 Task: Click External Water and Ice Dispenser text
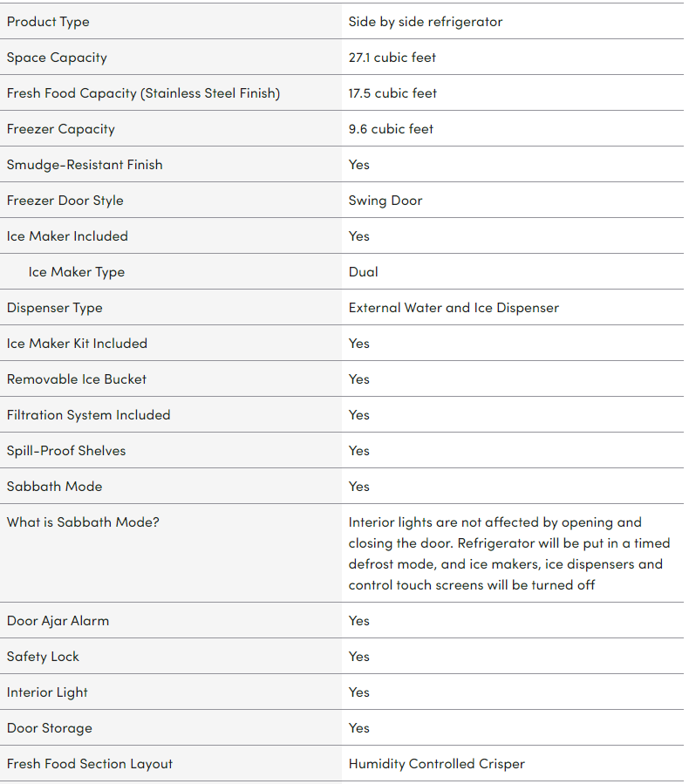tap(454, 308)
